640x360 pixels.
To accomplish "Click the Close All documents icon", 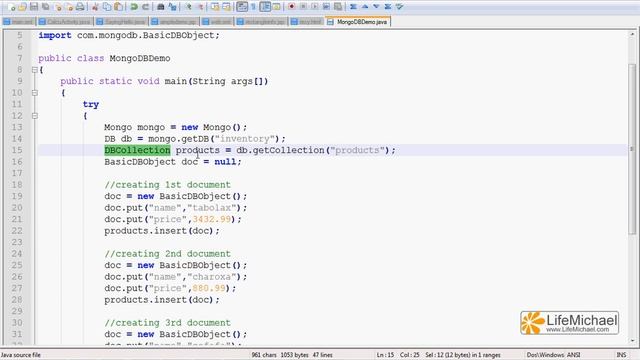I will click(69, 7).
